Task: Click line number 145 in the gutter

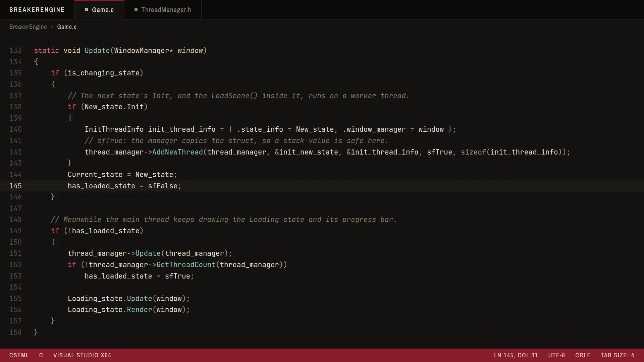Action: (15, 186)
